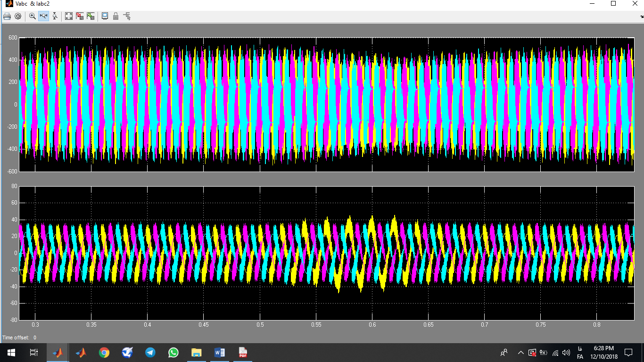This screenshot has width=644, height=362.
Task: Click the upper Vabc voltage plot
Action: 326,105
